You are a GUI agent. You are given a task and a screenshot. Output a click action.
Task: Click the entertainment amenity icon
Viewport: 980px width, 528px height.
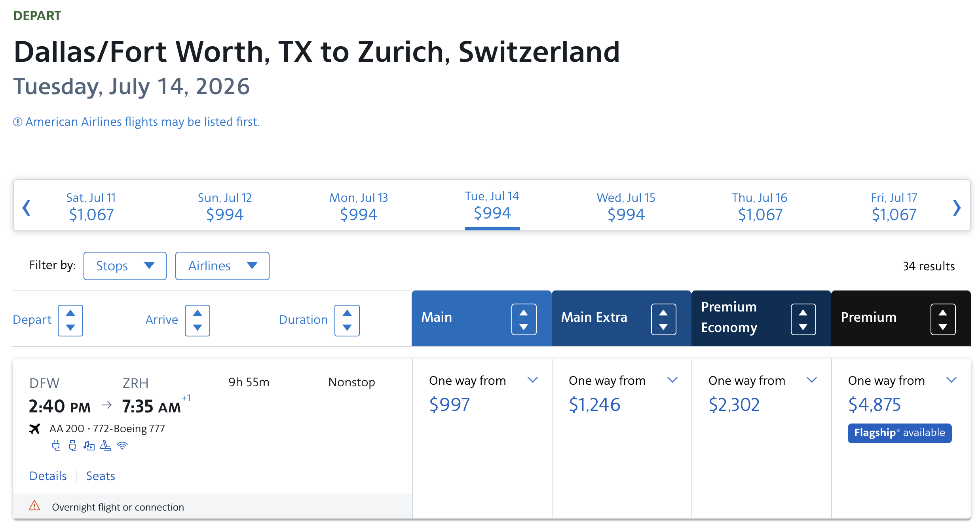click(x=89, y=446)
